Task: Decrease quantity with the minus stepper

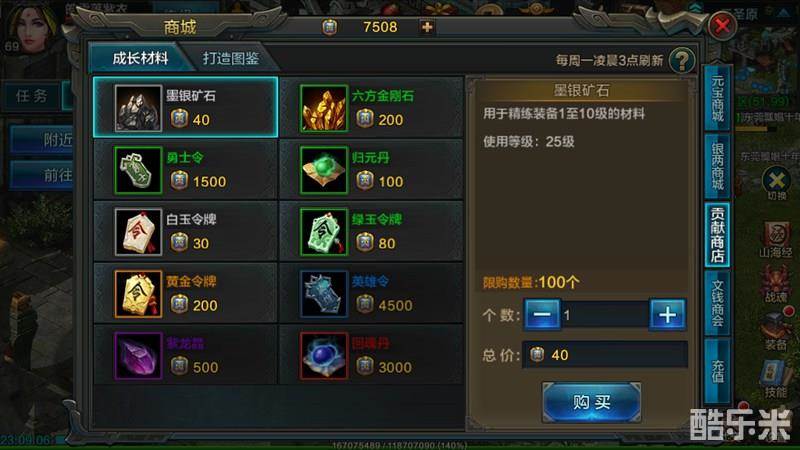Action: [x=542, y=315]
